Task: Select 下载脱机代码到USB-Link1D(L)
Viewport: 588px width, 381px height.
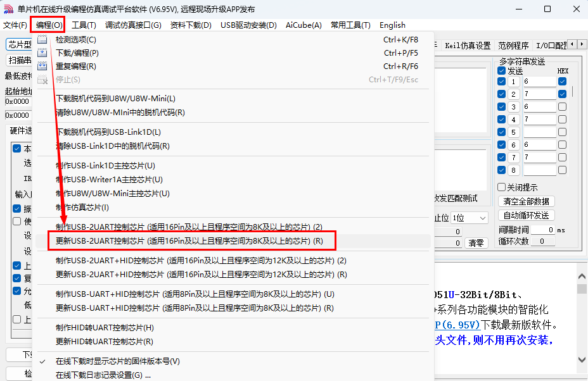Action: [x=233, y=132]
